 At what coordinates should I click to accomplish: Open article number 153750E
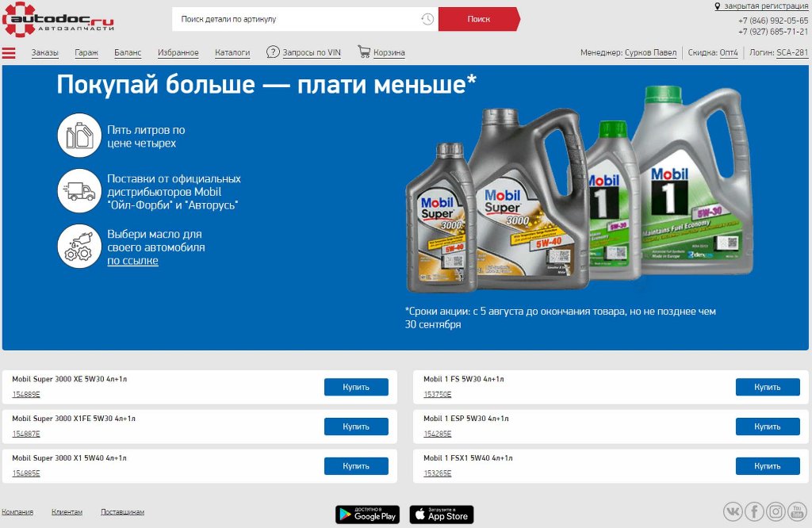(x=438, y=395)
